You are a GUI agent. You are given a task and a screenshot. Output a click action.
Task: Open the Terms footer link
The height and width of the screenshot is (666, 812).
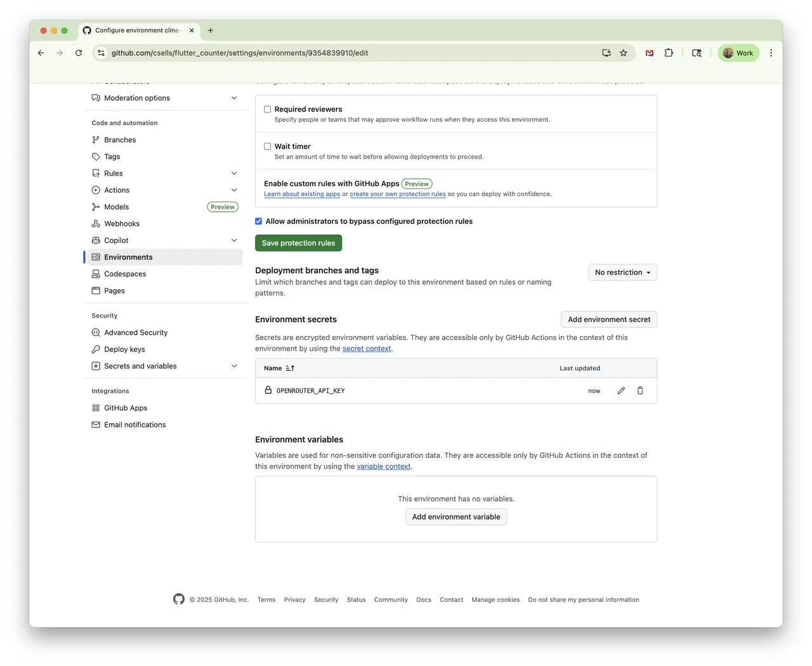tap(266, 600)
